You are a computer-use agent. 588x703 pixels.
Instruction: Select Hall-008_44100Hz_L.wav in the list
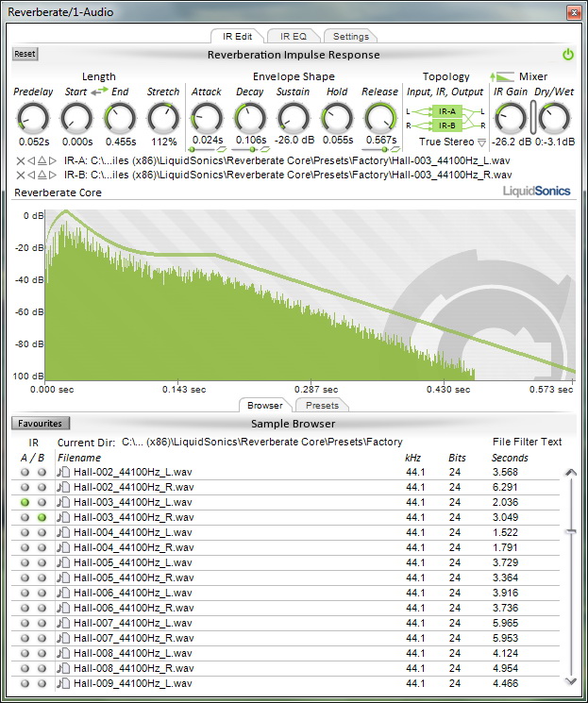[x=286, y=653]
